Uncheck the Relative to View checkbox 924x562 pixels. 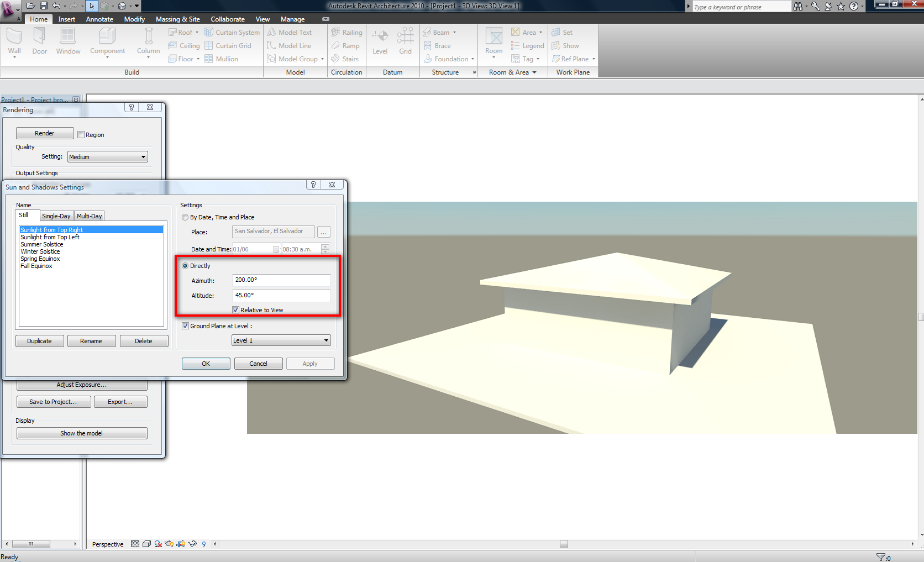(236, 310)
